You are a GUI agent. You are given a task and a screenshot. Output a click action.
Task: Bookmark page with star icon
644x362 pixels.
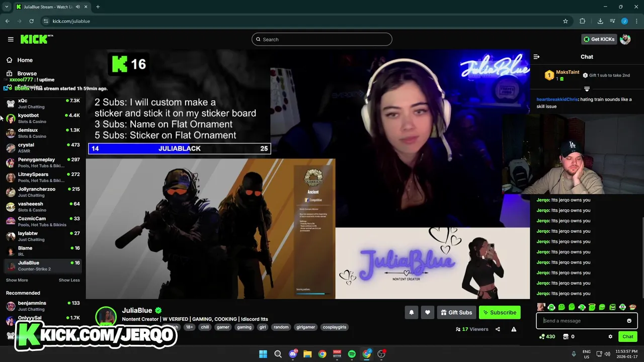tap(566, 21)
